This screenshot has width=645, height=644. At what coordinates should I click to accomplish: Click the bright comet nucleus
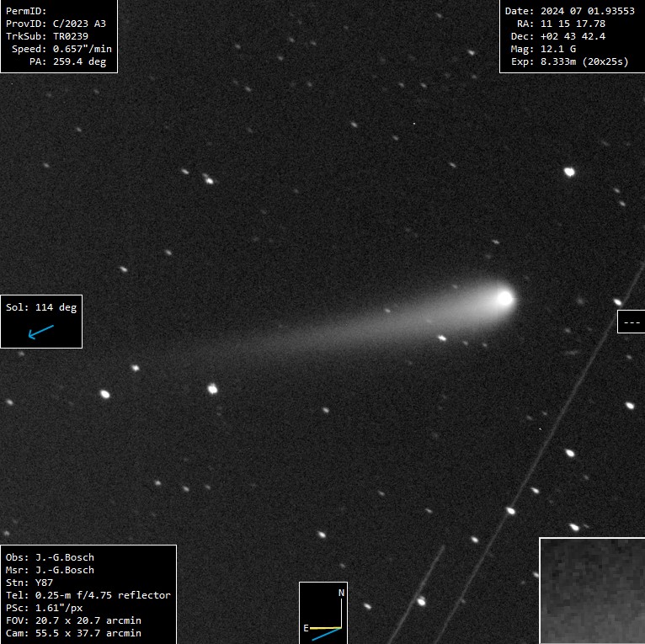[x=504, y=298]
